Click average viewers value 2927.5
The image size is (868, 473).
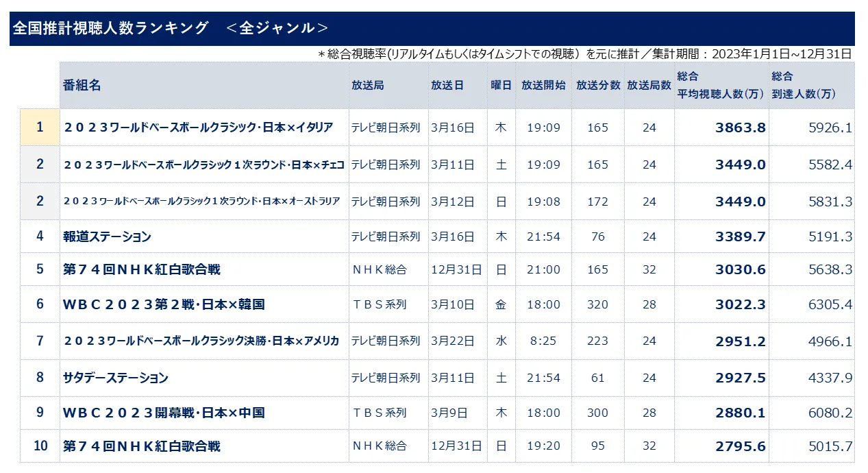pyautogui.click(x=741, y=378)
